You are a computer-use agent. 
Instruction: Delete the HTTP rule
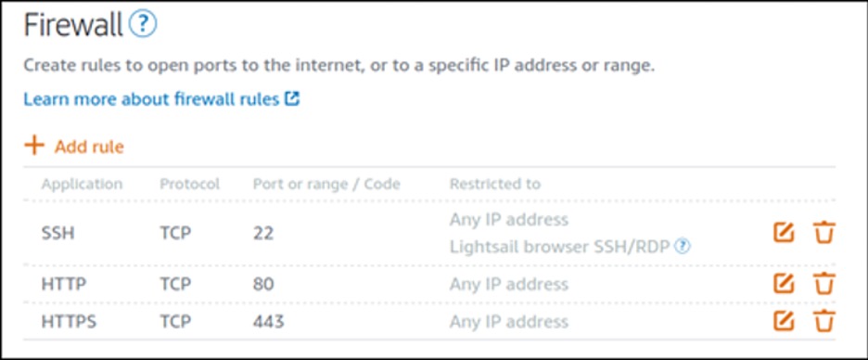[824, 284]
